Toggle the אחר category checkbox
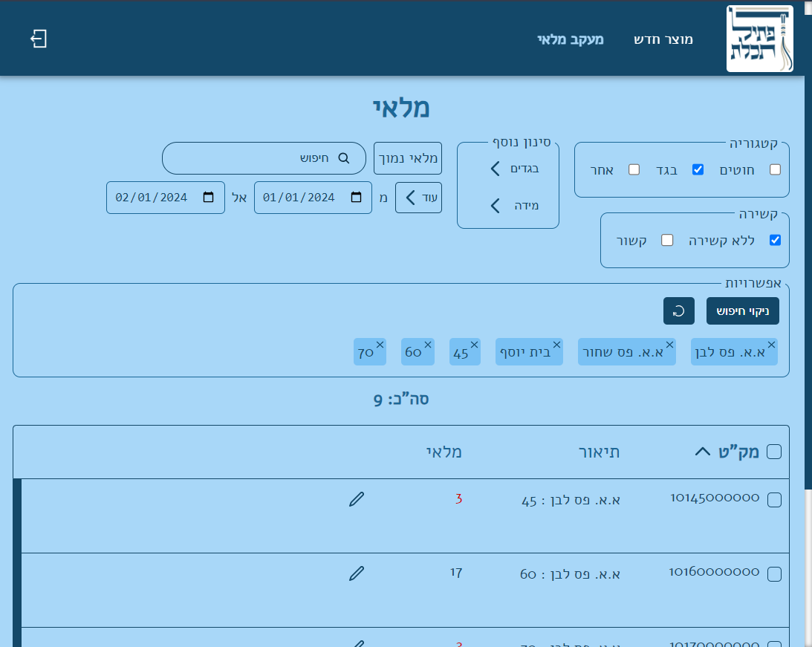The height and width of the screenshot is (647, 812). 634,170
